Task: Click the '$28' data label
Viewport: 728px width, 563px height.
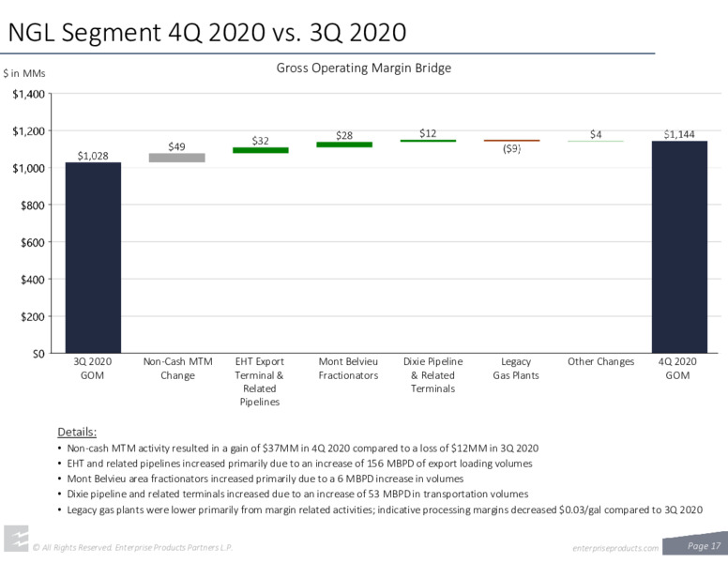Action: [x=344, y=136]
